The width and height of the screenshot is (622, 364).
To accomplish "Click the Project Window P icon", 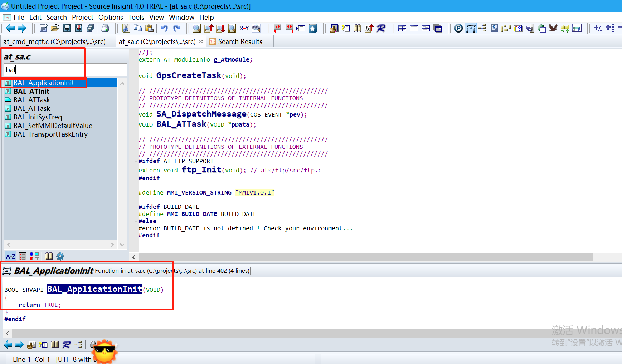I will [458, 28].
